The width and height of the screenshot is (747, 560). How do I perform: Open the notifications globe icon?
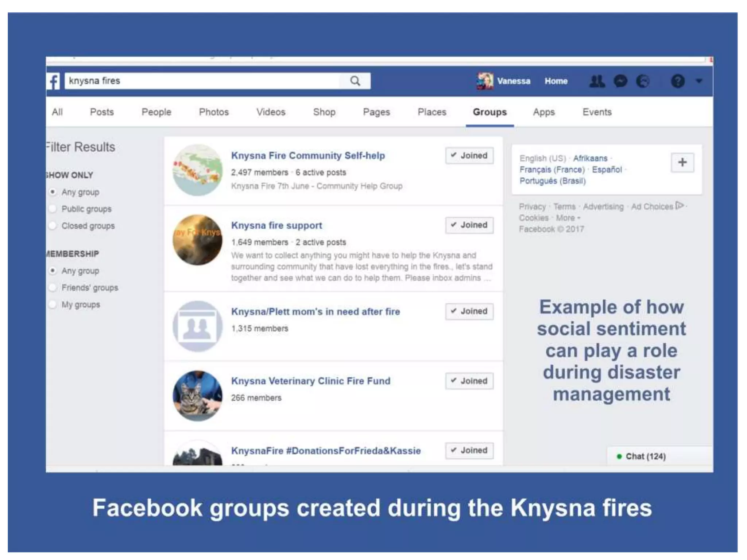(643, 81)
